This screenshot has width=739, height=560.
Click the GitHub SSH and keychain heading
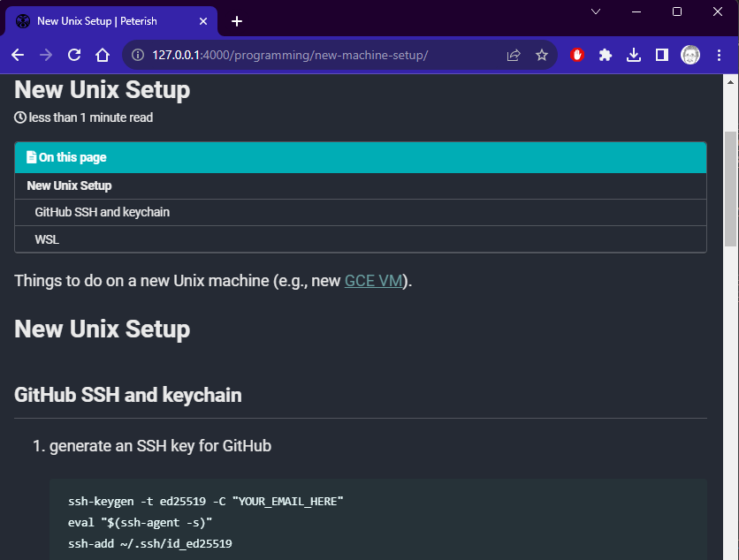[x=127, y=395]
